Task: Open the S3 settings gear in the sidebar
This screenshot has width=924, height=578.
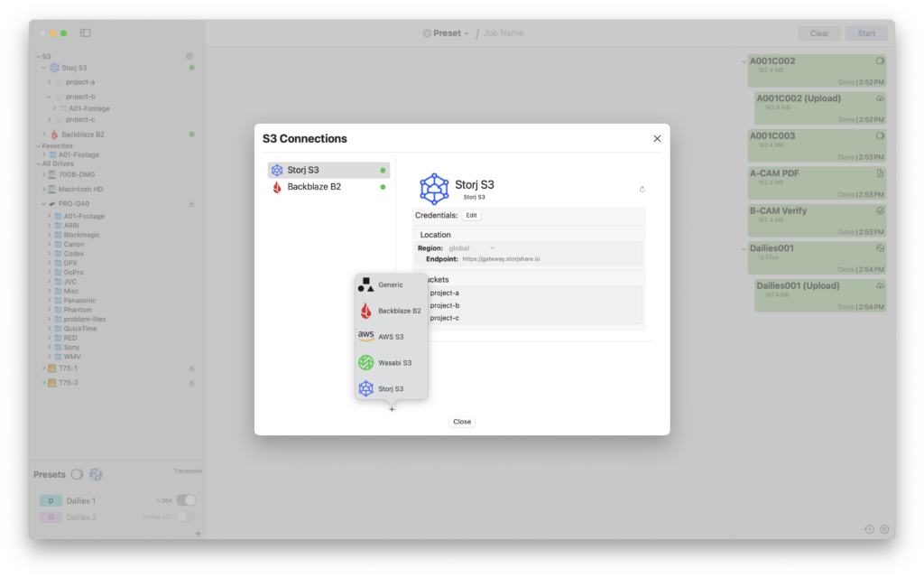Action: tap(189, 56)
